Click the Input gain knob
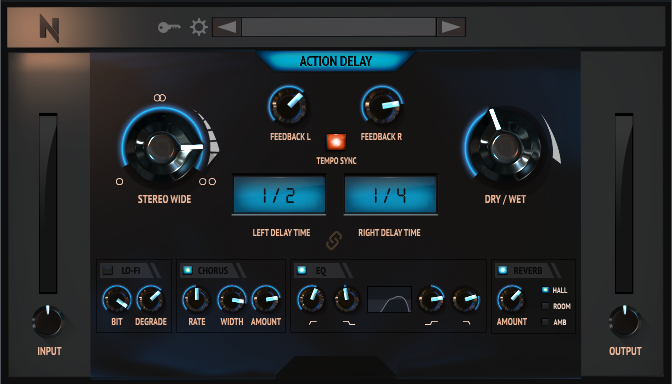Viewport: 672px width, 384px height. [48, 321]
